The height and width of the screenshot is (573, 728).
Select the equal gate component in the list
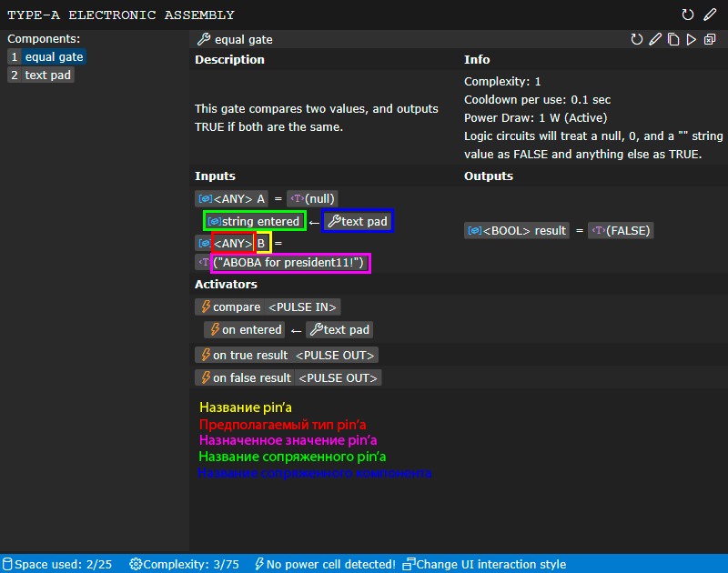click(x=47, y=57)
